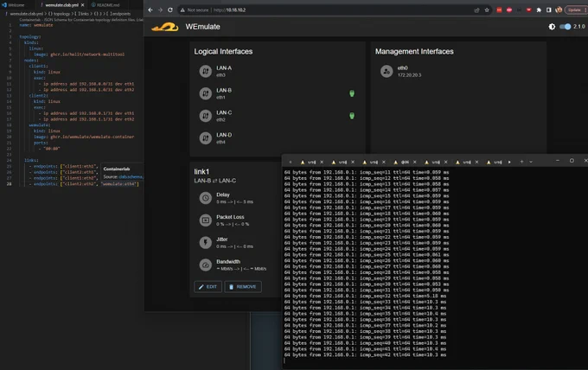Bookmark this page with the star icon

coord(487,10)
